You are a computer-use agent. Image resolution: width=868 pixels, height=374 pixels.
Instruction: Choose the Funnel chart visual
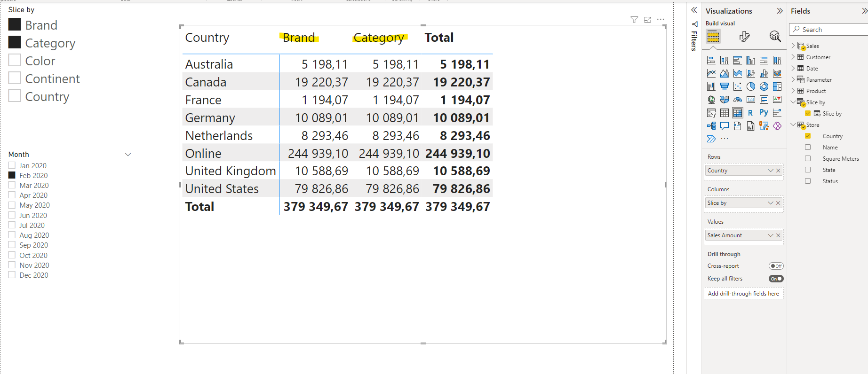pyautogui.click(x=725, y=86)
